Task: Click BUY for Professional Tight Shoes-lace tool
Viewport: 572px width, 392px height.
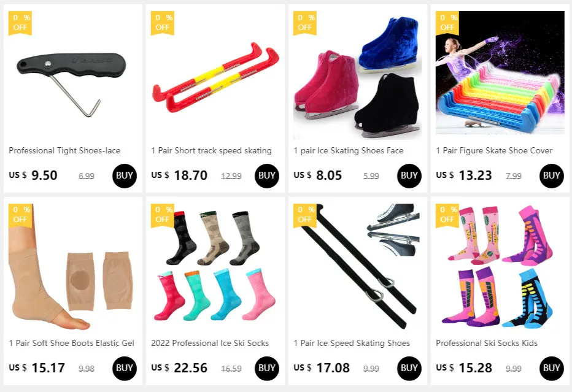Action: point(125,176)
